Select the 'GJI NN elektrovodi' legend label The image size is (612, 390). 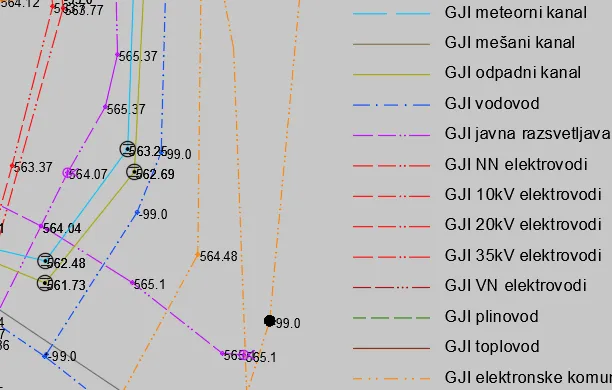point(516,164)
